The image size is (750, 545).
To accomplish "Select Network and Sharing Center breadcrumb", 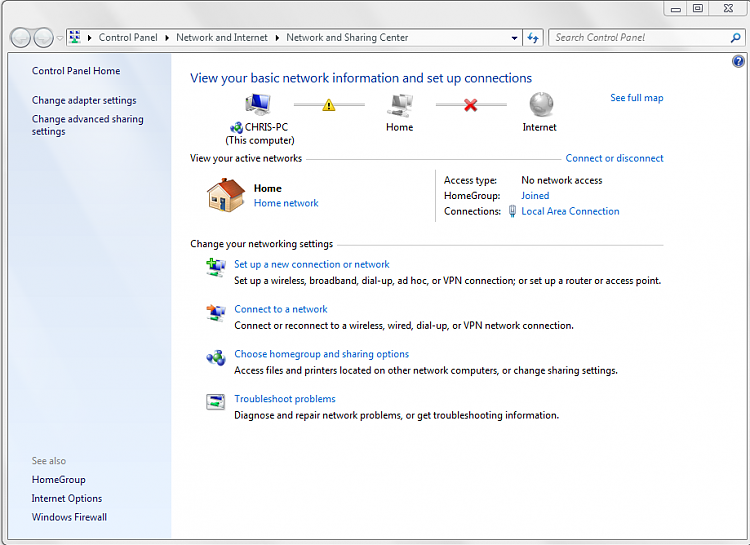I will click(347, 37).
